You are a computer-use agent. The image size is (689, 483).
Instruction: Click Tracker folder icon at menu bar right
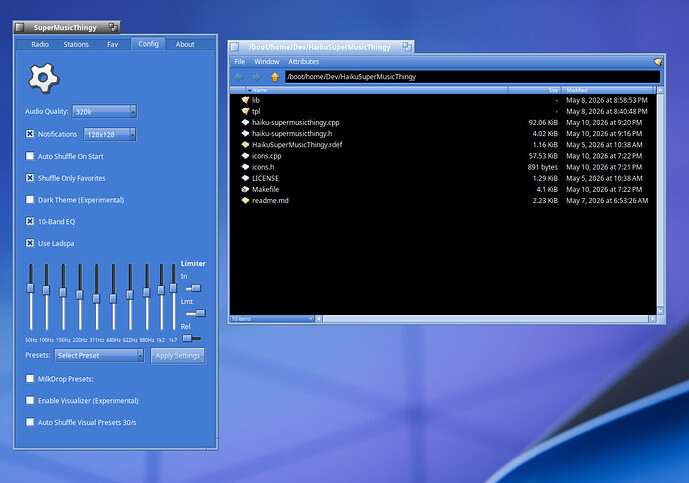pyautogui.click(x=658, y=62)
